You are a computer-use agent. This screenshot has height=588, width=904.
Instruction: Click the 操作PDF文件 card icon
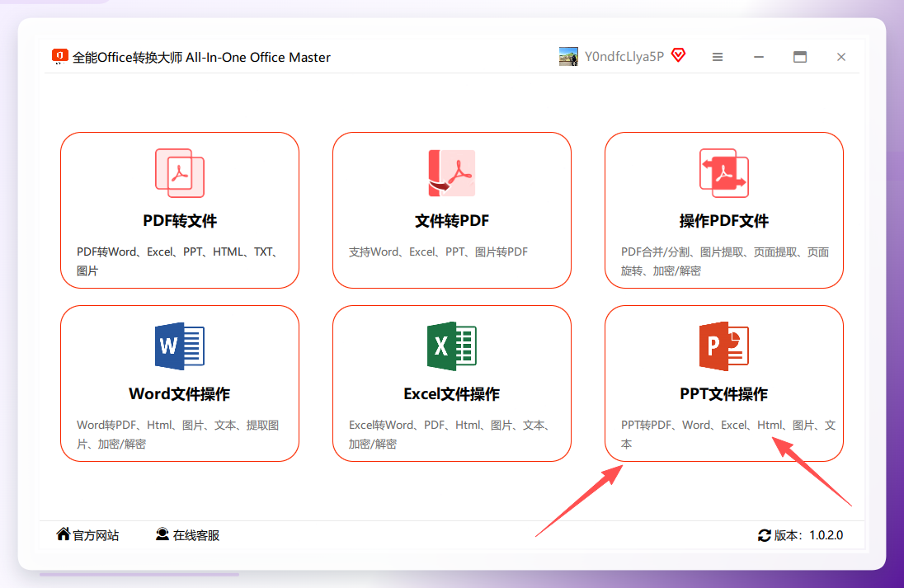click(x=724, y=173)
